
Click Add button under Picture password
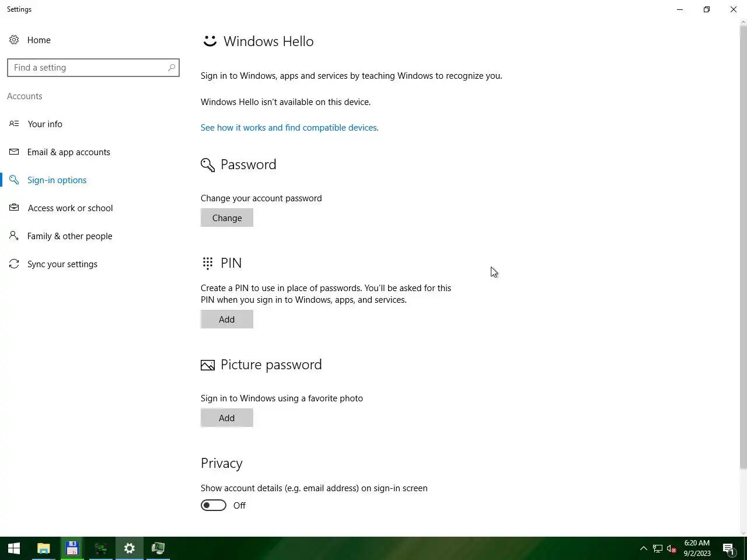click(x=227, y=418)
